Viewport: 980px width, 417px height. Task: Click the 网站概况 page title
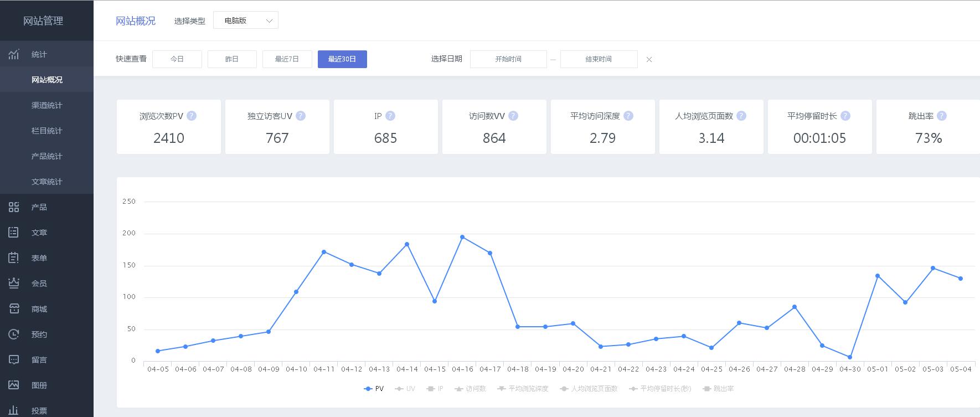click(136, 21)
